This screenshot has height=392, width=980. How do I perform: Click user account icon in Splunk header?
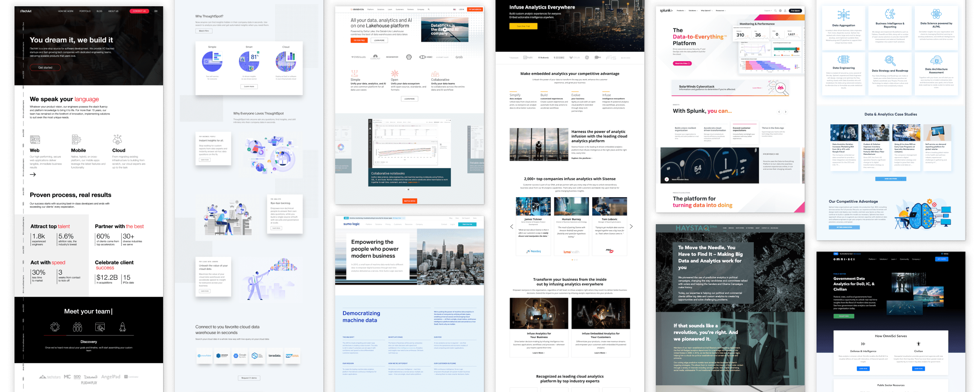pyautogui.click(x=785, y=11)
